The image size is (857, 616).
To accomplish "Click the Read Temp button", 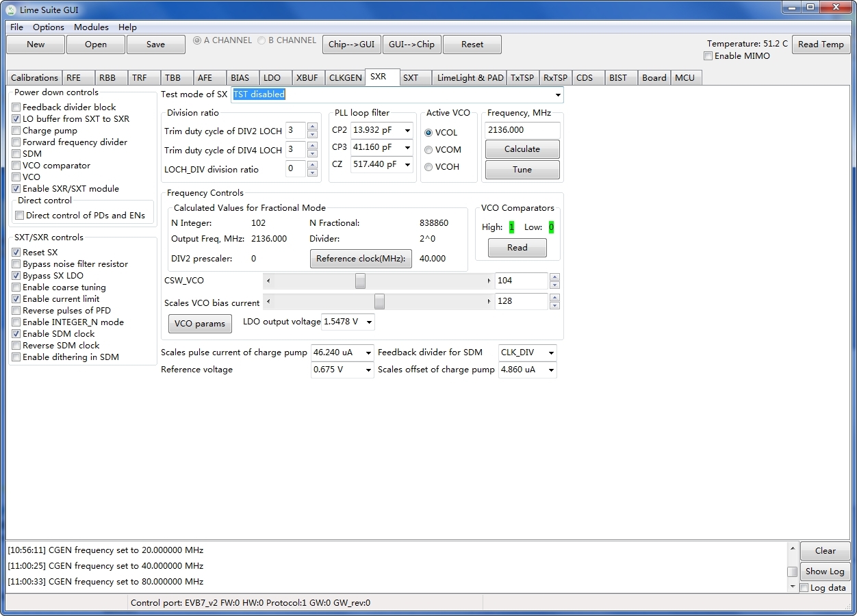I will point(821,44).
